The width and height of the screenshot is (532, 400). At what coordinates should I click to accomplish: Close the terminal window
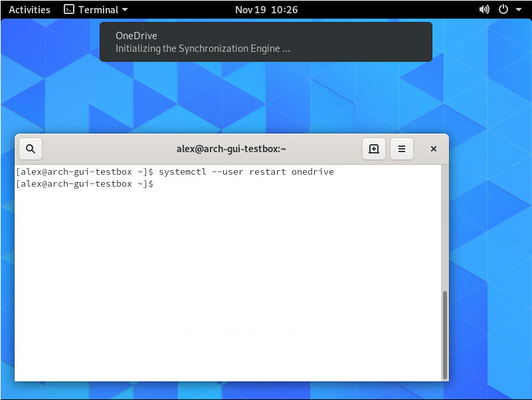[433, 149]
